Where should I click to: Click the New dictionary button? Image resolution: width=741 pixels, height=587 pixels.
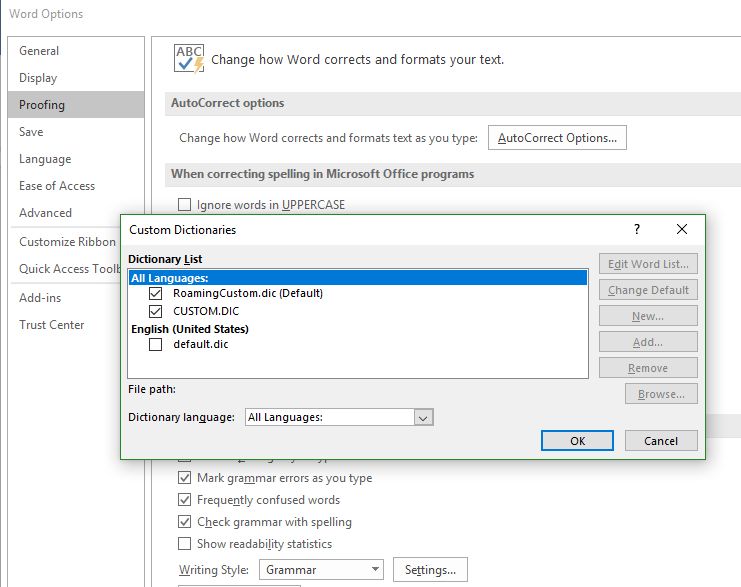coord(648,316)
